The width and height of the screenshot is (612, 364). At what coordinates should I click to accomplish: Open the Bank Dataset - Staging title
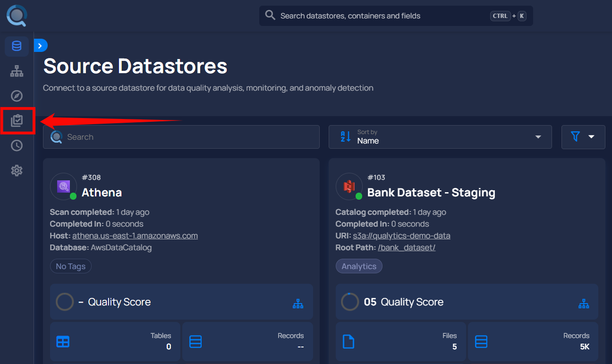[x=431, y=193]
